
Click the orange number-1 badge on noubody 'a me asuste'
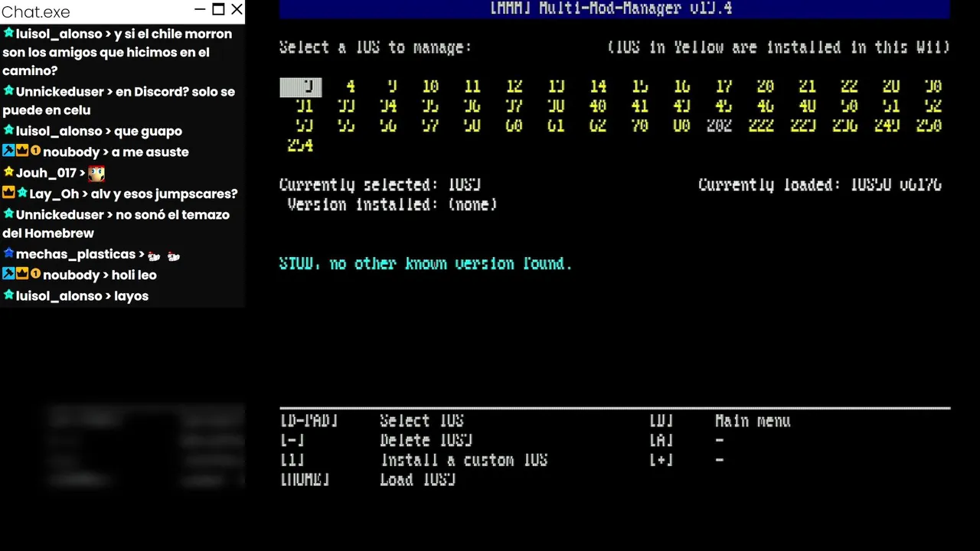point(35,151)
